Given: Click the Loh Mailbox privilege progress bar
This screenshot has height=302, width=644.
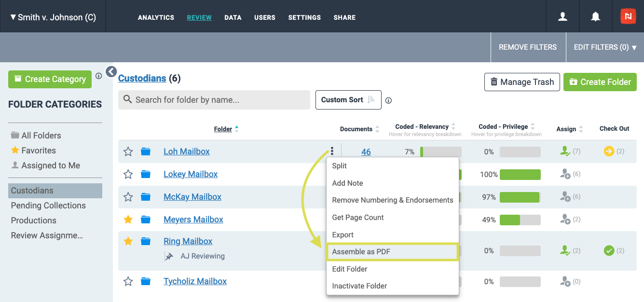Looking at the screenshot, I should (520, 152).
